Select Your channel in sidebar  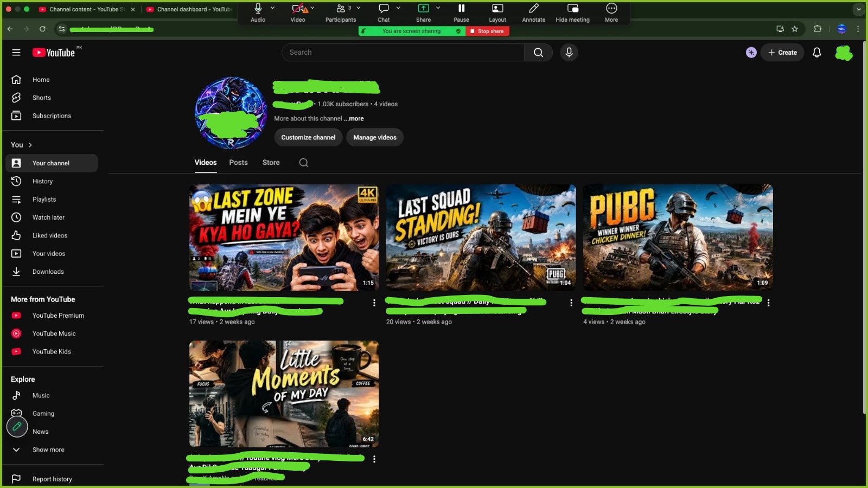coord(52,163)
